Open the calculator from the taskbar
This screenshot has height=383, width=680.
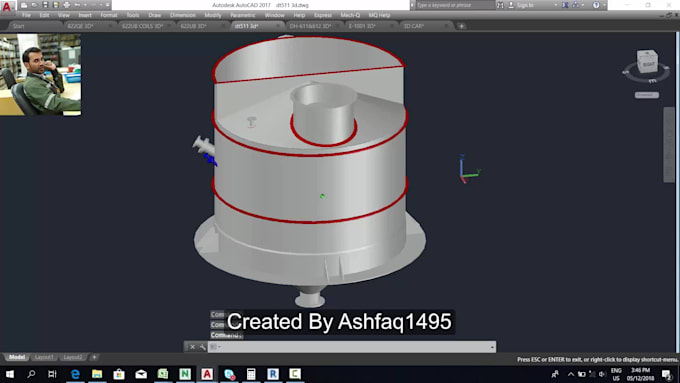pyautogui.click(x=251, y=374)
